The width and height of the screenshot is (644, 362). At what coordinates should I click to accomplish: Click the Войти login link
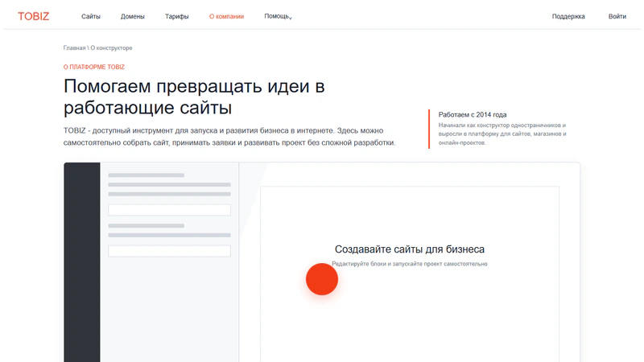617,16
